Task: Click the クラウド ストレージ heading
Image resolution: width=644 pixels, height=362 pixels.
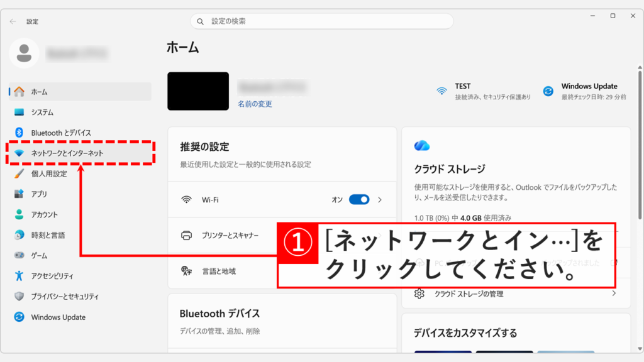Action: tap(449, 169)
